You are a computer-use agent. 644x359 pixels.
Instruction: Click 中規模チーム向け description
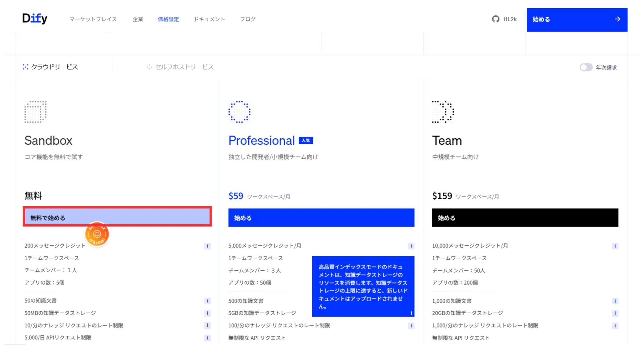click(455, 157)
